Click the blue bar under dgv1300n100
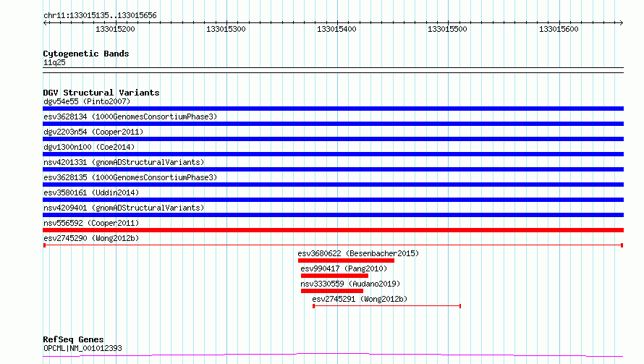Image resolution: width=644 pixels, height=364 pixels. (333, 154)
